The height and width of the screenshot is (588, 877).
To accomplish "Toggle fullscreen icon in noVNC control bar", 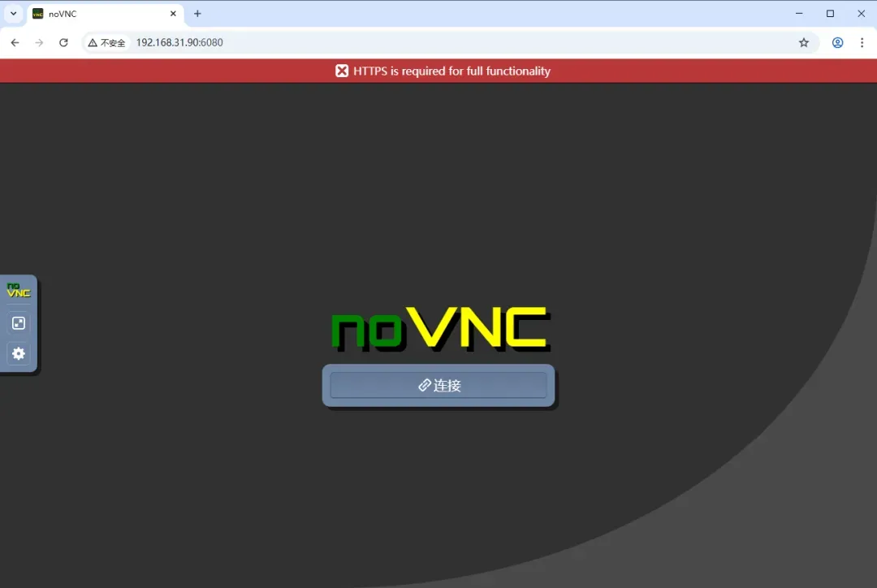I will coord(19,323).
